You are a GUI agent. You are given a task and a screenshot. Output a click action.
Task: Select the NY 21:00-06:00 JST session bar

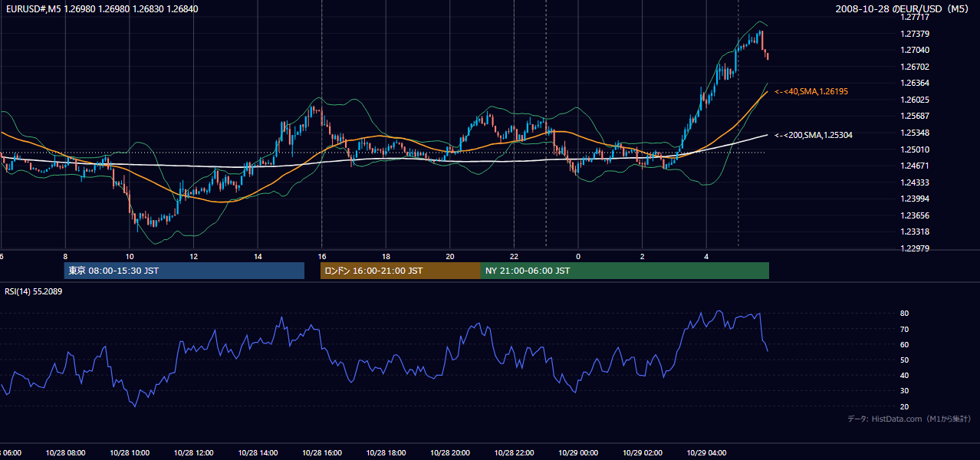(x=625, y=271)
